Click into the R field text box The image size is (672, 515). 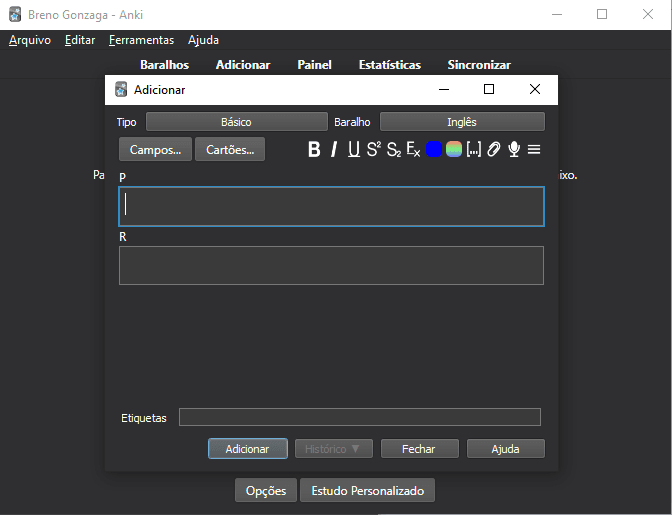331,265
